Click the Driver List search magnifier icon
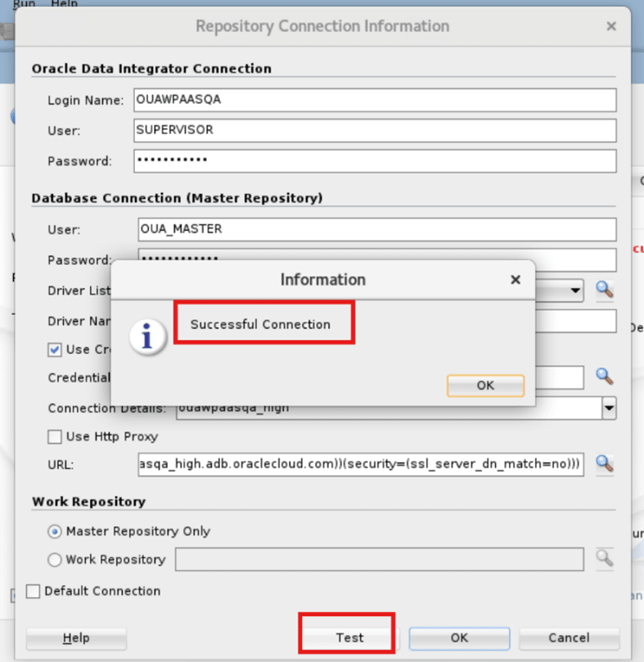 604,290
